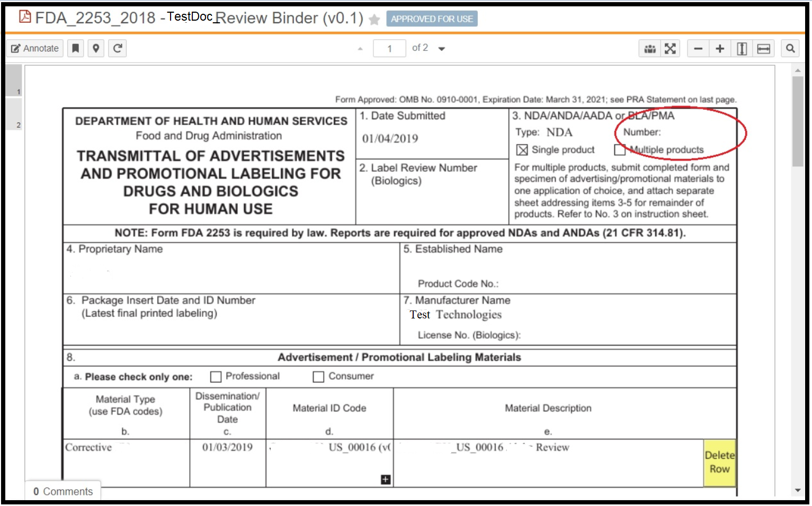
Task: Go to next page with down arrow
Action: (442, 49)
